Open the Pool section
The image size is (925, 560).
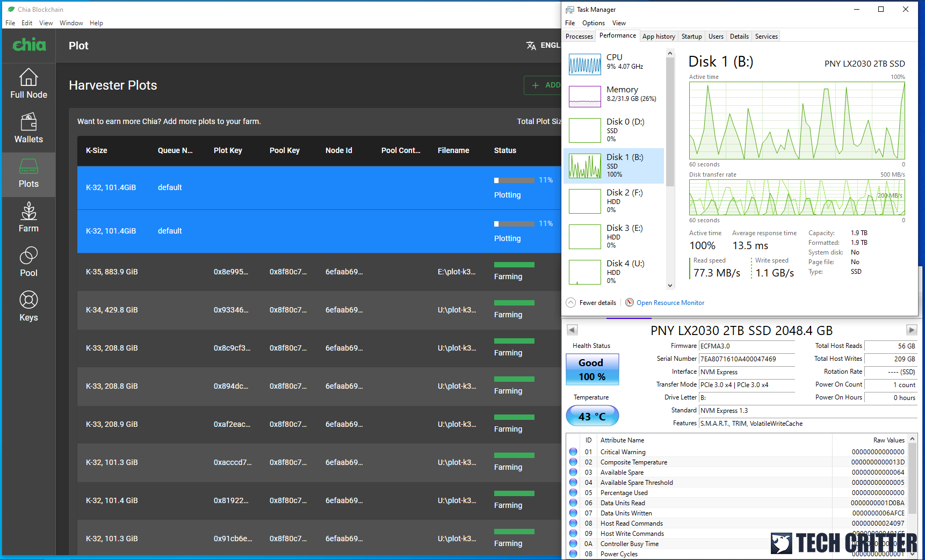point(28,261)
